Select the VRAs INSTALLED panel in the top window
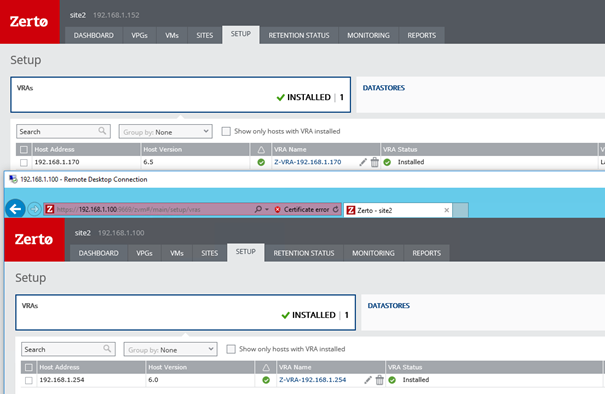The height and width of the screenshot is (394, 605). [181, 95]
